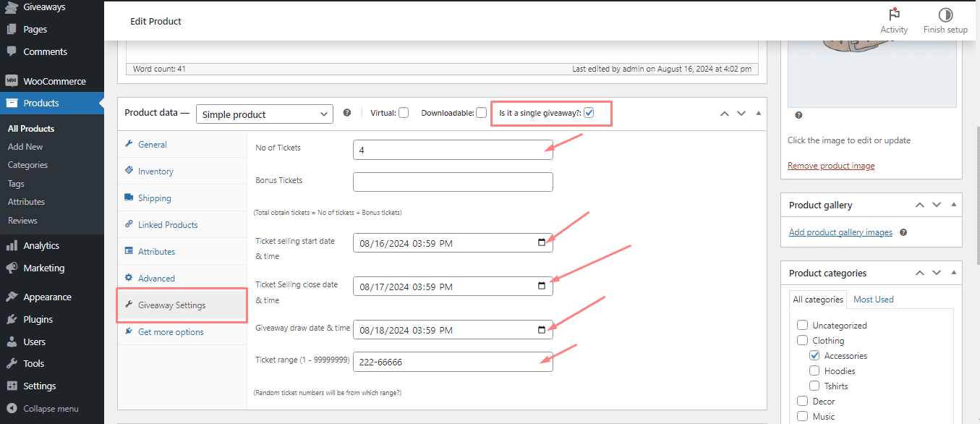This screenshot has height=424, width=980.
Task: Click the Remove product image link
Action: [831, 166]
